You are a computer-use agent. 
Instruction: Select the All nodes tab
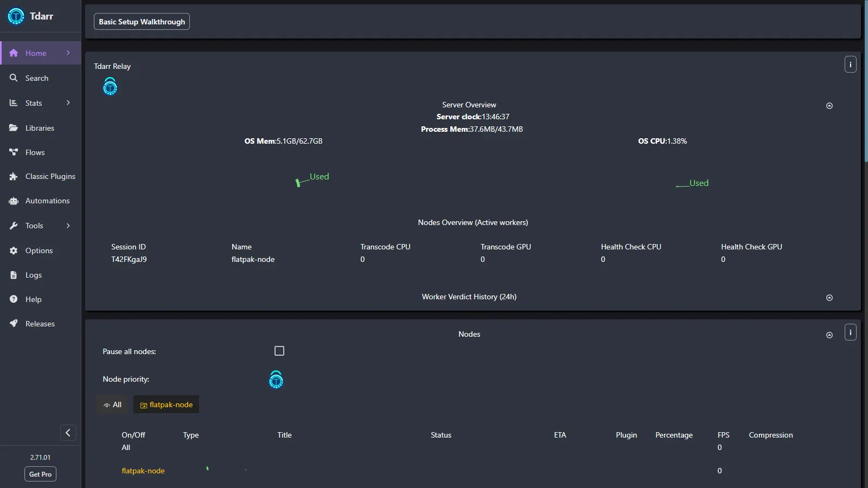point(112,404)
